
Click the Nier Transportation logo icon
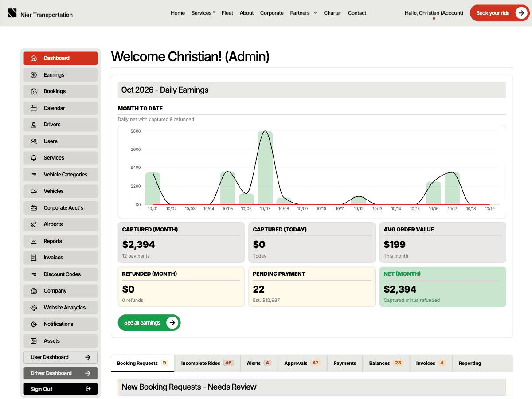click(12, 13)
